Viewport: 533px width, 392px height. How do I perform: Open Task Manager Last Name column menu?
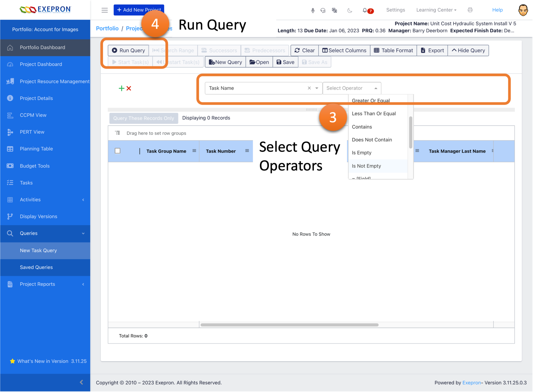point(492,151)
